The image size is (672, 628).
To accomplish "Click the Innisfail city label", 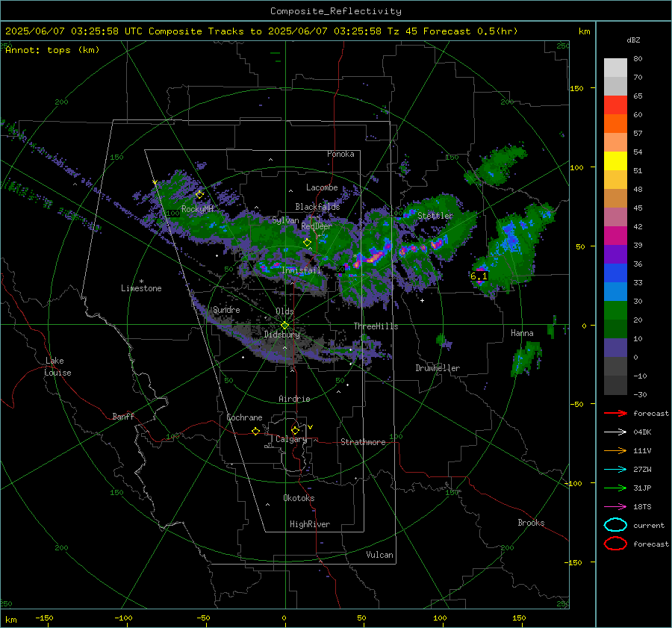I will pyautogui.click(x=301, y=270).
